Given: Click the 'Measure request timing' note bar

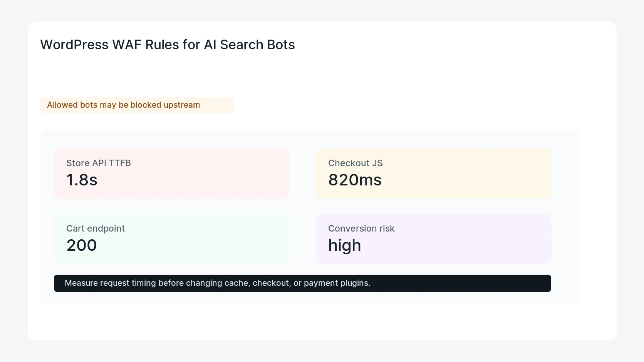Looking at the screenshot, I should (302, 283).
